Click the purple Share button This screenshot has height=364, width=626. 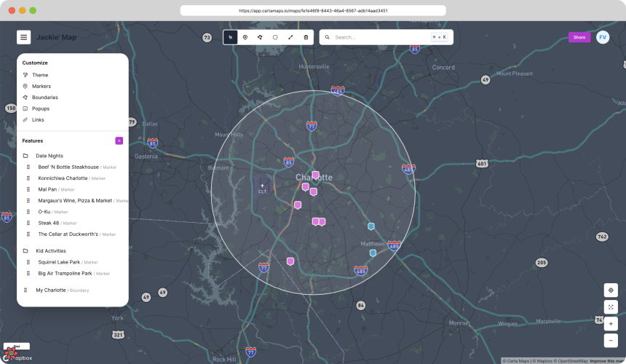[x=579, y=37]
